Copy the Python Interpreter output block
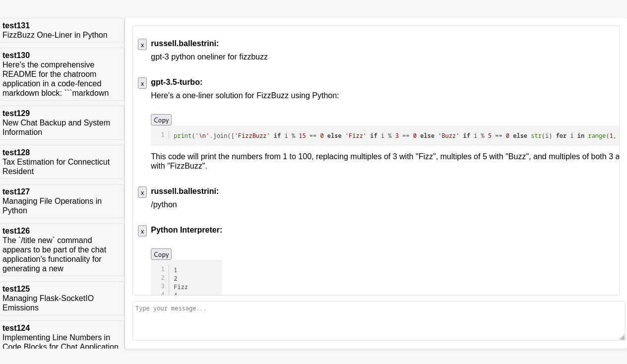 point(161,254)
